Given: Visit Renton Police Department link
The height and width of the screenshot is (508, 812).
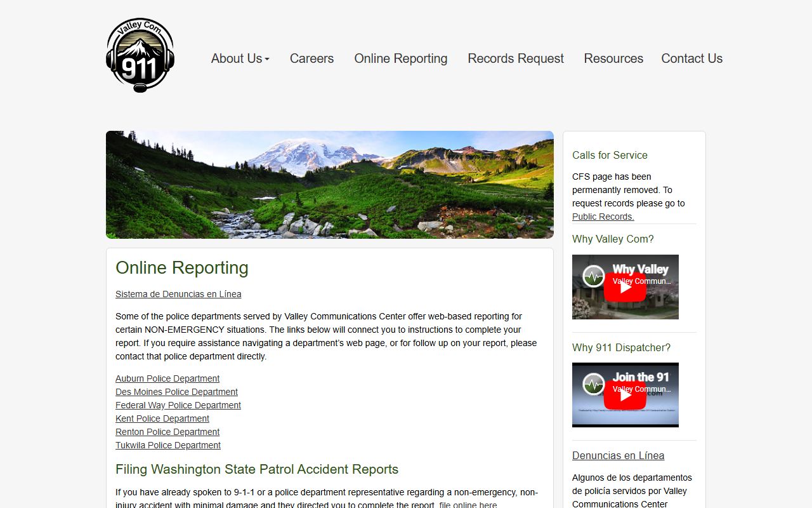Looking at the screenshot, I should (x=167, y=432).
